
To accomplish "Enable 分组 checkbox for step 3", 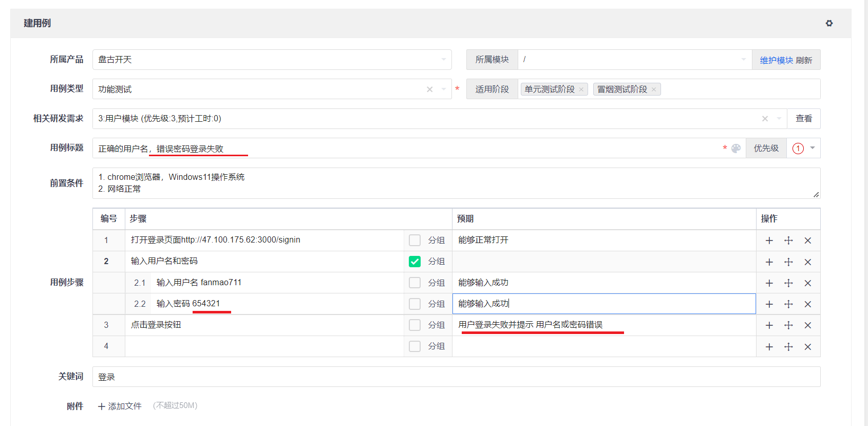I will [x=414, y=325].
